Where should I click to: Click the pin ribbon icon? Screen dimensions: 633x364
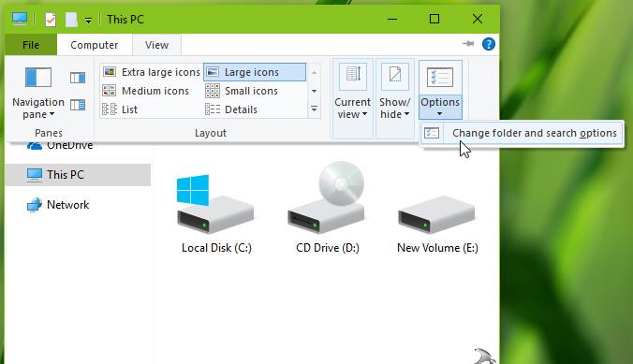468,44
